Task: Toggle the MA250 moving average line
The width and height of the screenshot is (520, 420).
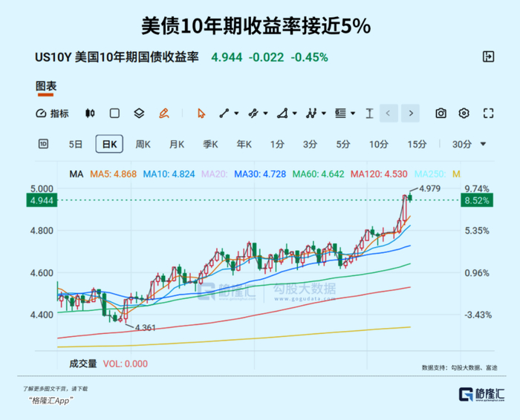Action: click(430, 174)
